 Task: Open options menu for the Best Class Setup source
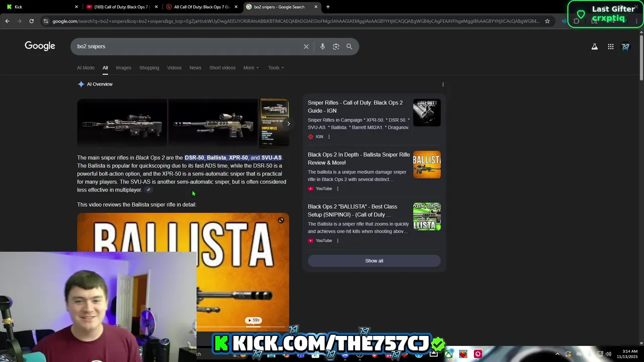[338, 240]
